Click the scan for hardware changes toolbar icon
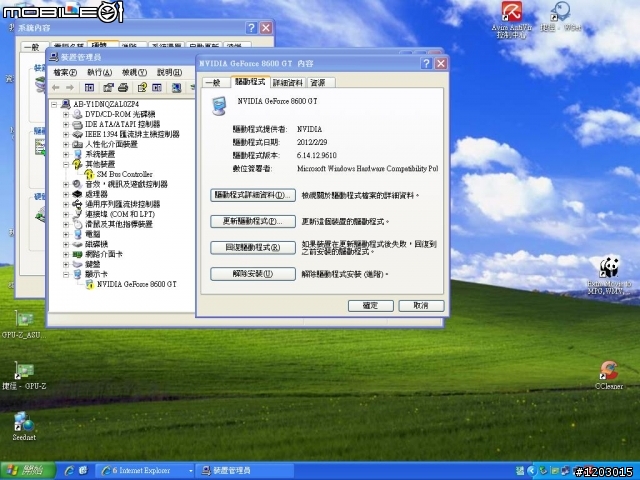 click(176, 87)
